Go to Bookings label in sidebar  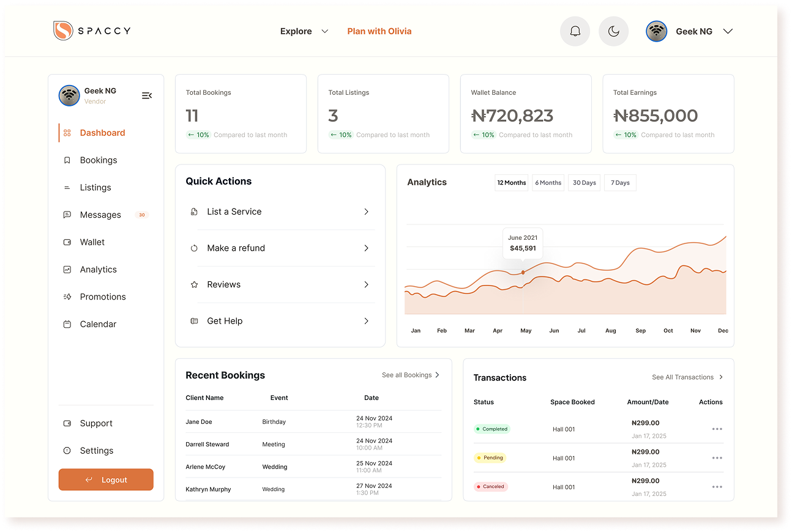click(x=99, y=160)
